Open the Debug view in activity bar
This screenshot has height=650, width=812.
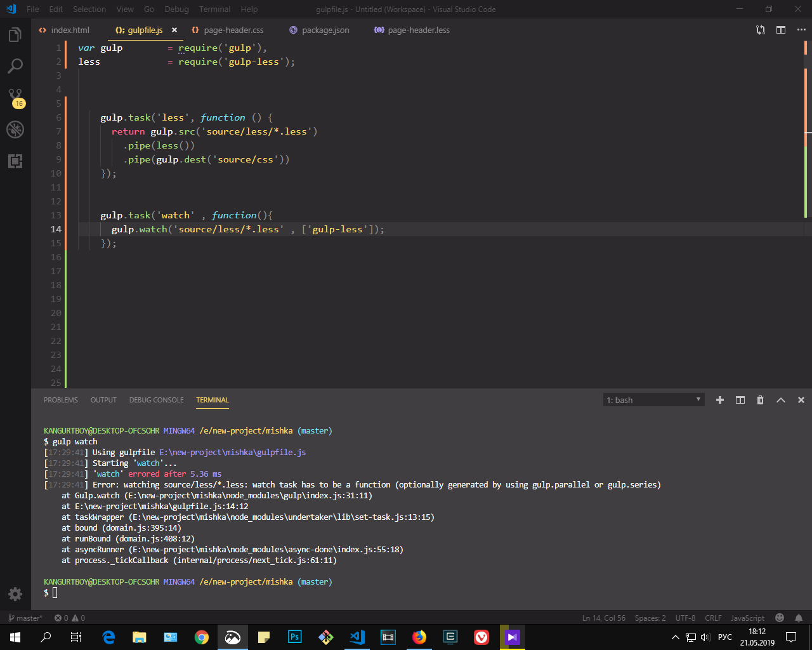15,129
